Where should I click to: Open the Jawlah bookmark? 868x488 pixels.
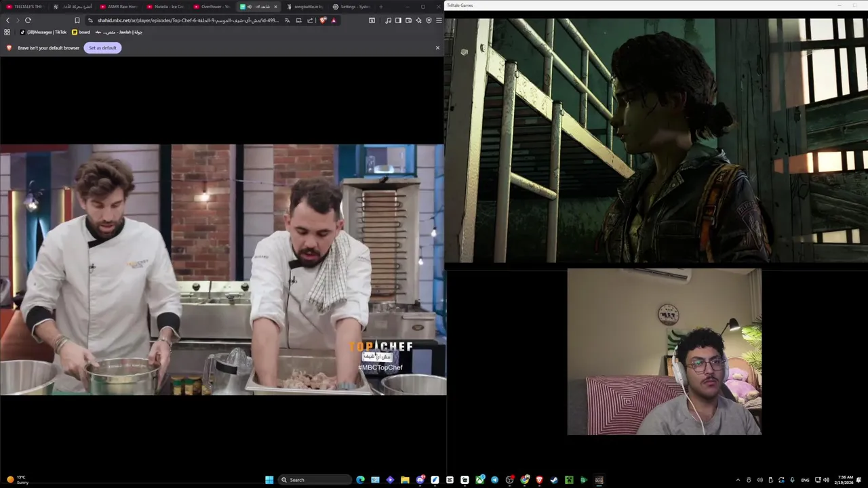[119, 32]
